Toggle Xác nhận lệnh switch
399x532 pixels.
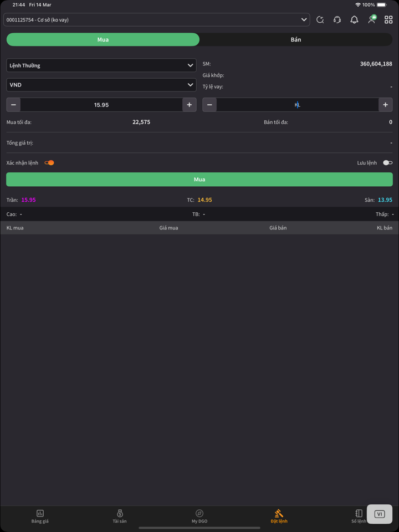coord(49,163)
